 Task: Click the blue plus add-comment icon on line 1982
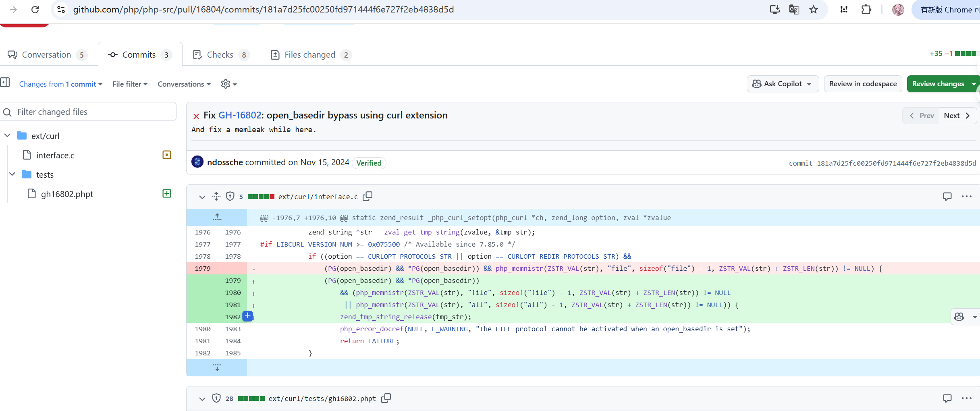point(248,316)
